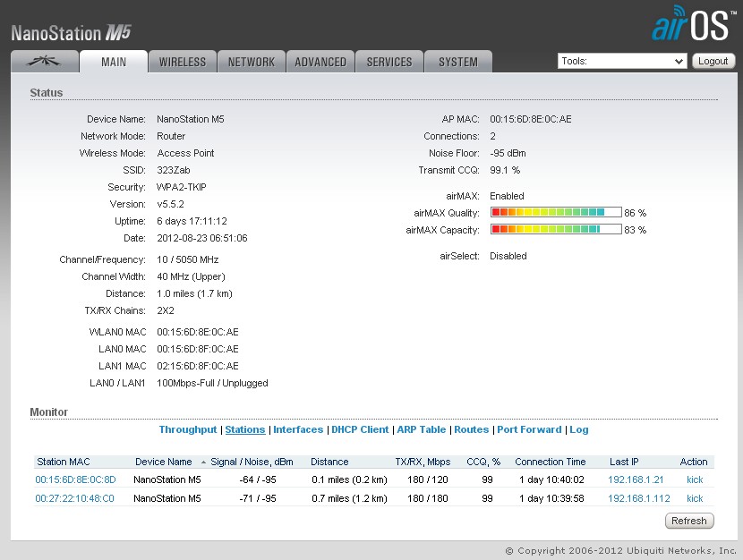The height and width of the screenshot is (560, 743).
Task: Open the DHCP Client monitor link
Action: pyautogui.click(x=360, y=429)
